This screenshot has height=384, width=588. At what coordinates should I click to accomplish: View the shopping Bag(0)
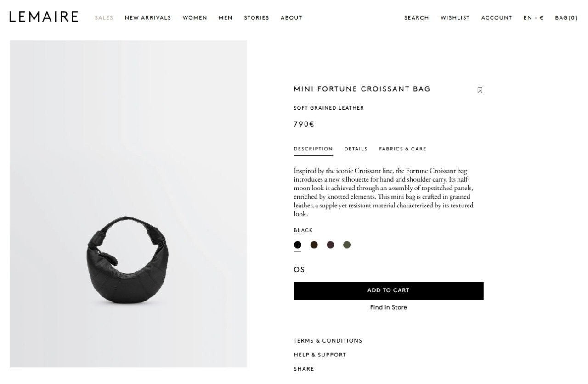click(566, 18)
